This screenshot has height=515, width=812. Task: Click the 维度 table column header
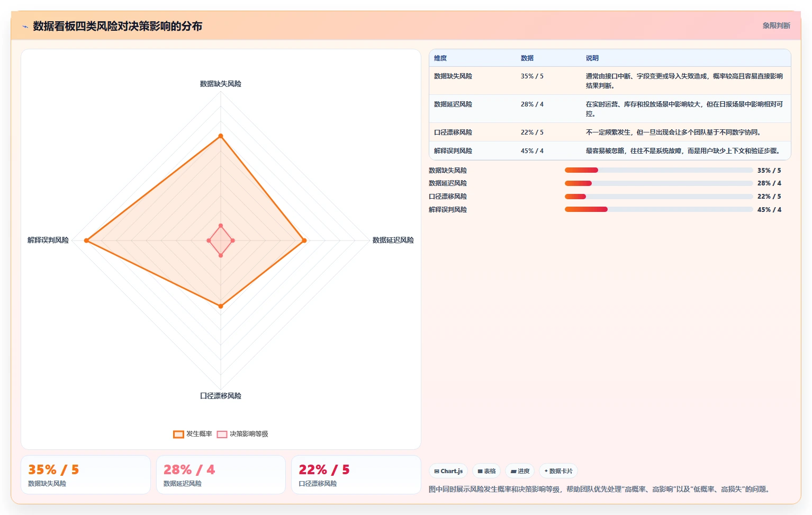pyautogui.click(x=440, y=58)
